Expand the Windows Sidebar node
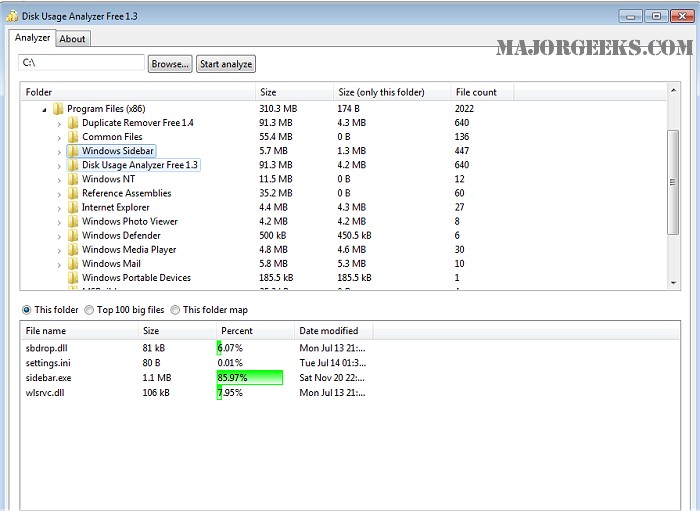700x511 pixels. point(59,152)
